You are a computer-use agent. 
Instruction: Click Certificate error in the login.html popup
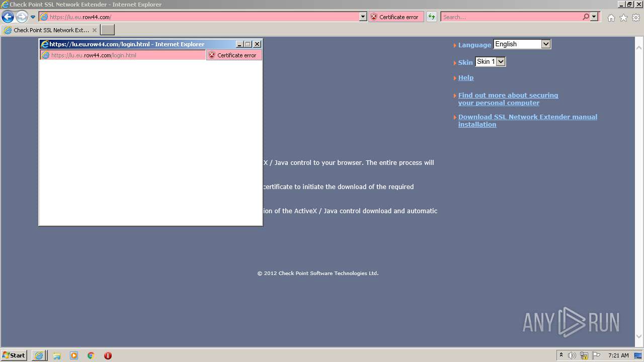(234, 55)
